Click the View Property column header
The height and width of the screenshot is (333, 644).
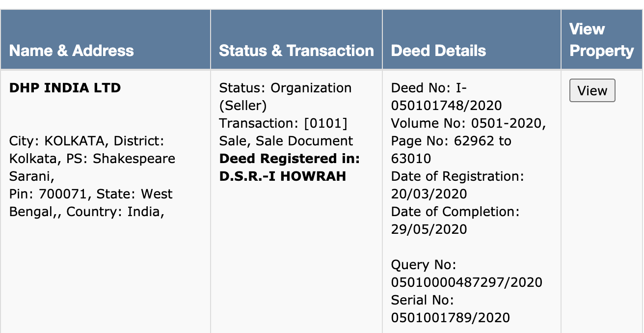601,40
